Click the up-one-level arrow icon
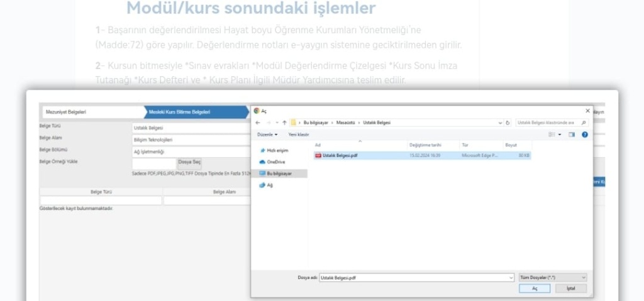This screenshot has height=301, width=644. click(x=284, y=123)
